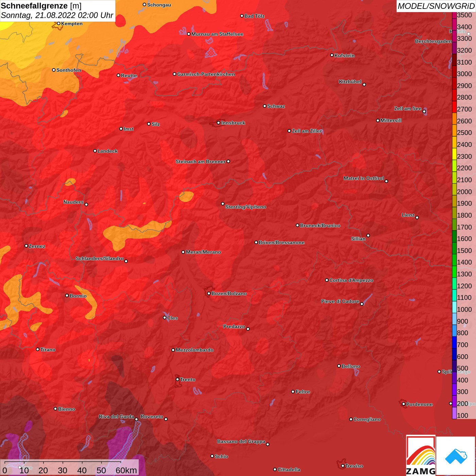
Task: Click the Bassano del Grappa label
Action: pyautogui.click(x=241, y=441)
